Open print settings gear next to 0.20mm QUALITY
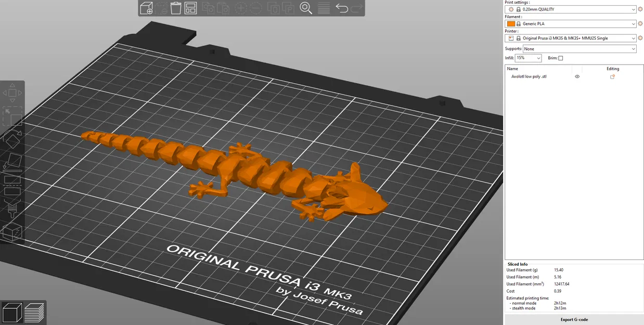Screen dimensions: 644x325 click(640, 9)
